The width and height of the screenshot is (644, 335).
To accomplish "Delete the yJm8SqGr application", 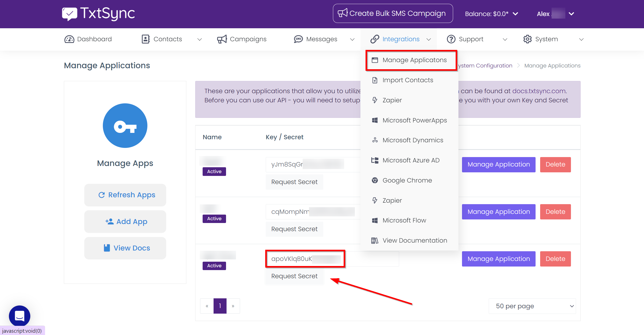I will [555, 165].
